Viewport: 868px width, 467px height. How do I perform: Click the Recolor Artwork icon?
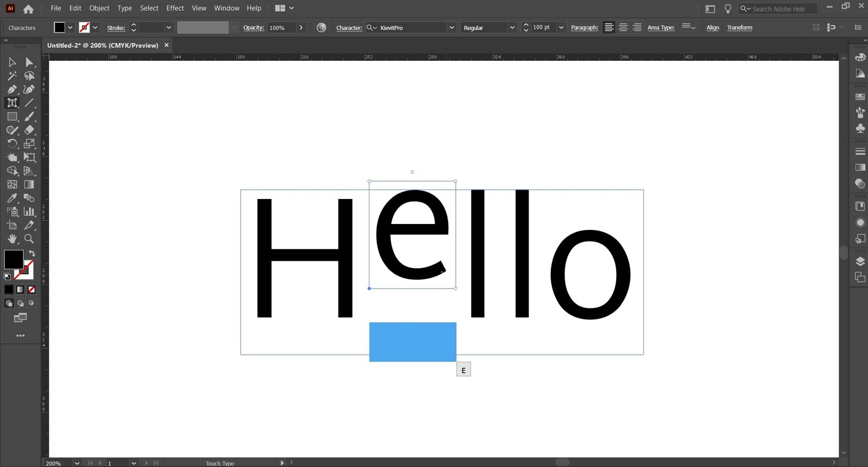click(x=321, y=28)
